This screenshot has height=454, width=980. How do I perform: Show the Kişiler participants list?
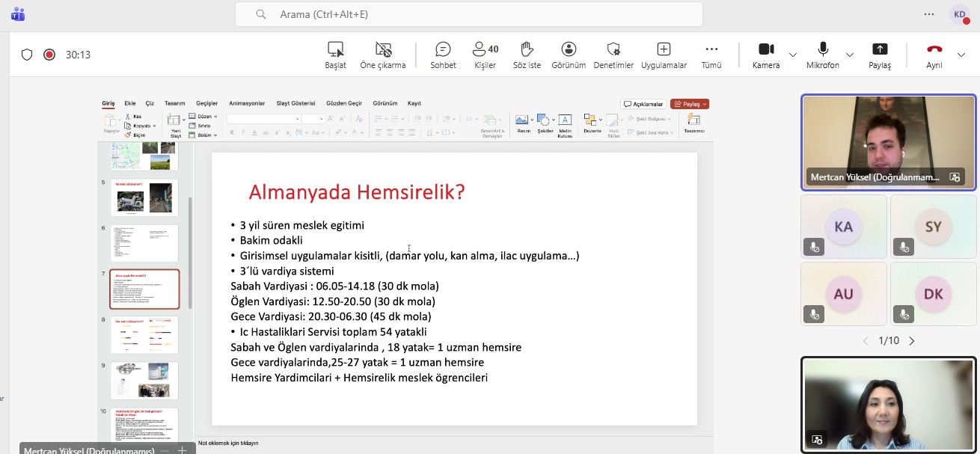pos(485,55)
